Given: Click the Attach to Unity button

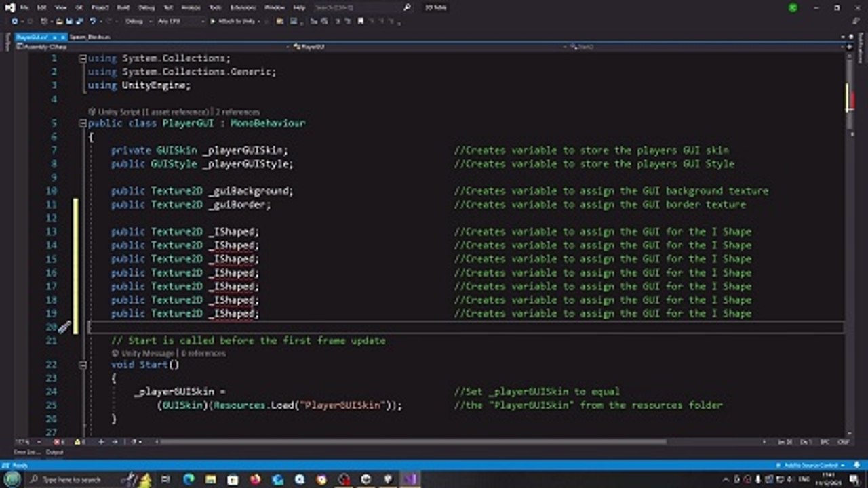Looking at the screenshot, I should [x=234, y=22].
